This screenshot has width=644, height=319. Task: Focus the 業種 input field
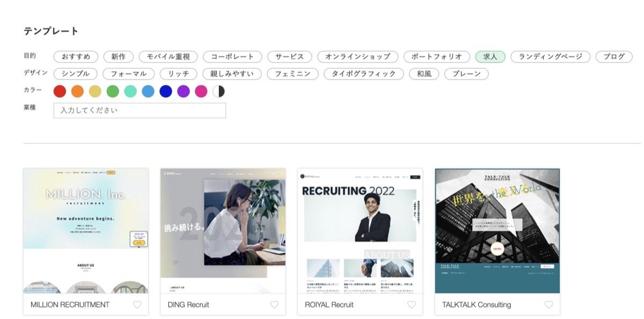coord(140,110)
